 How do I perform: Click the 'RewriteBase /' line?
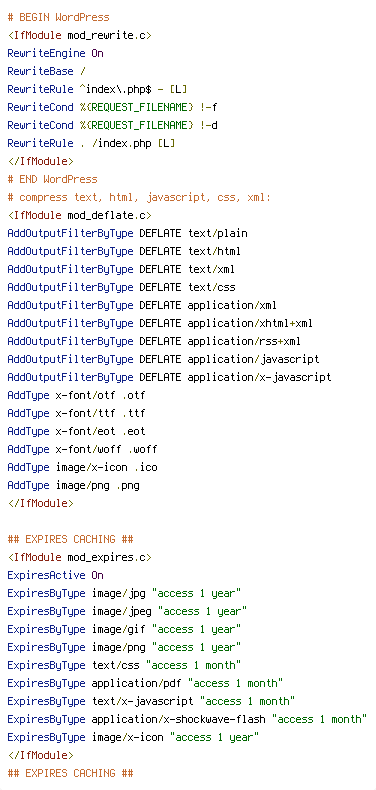(46, 72)
